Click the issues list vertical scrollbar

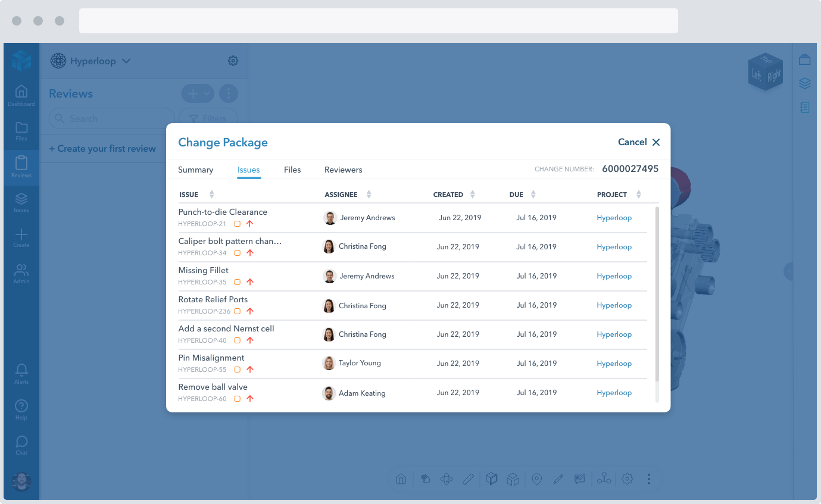point(657,294)
